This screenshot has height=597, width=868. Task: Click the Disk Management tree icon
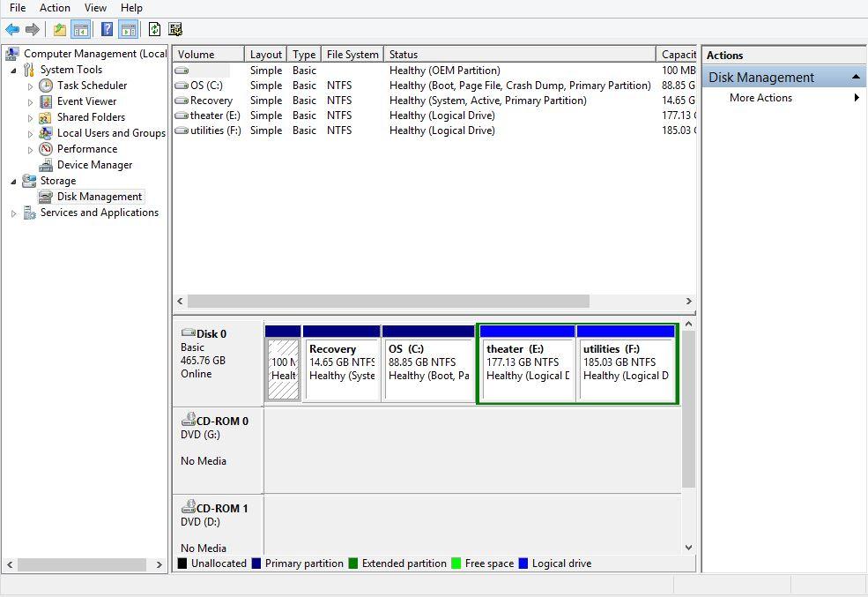(x=46, y=197)
